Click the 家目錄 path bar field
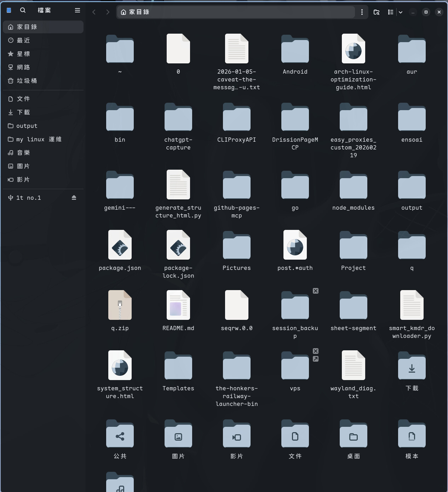Image resolution: width=448 pixels, height=492 pixels. point(236,12)
